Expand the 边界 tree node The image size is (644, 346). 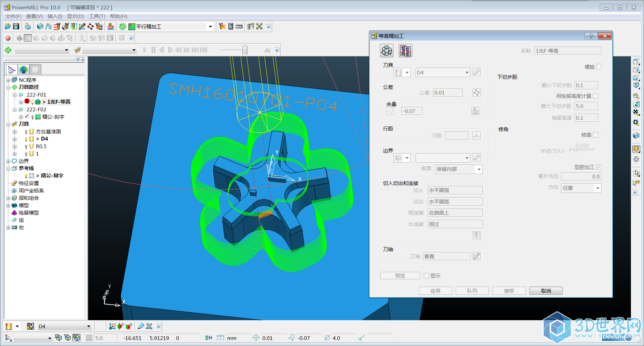pos(8,161)
